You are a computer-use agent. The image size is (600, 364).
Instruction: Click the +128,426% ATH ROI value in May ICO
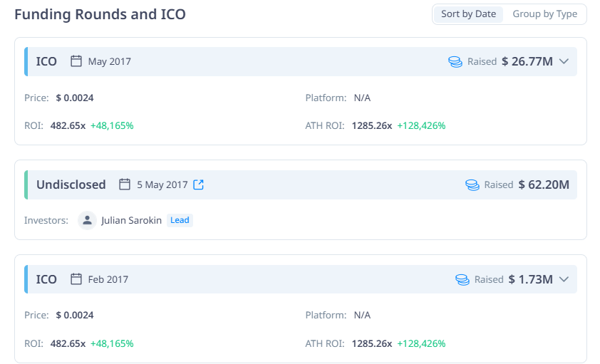pos(421,125)
